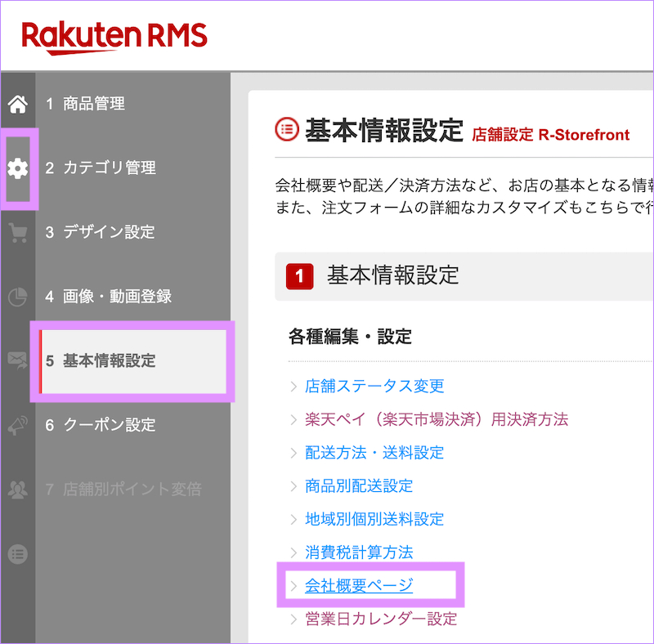Click the 店舗設定 R-Storefront red label
Image resolution: width=654 pixels, height=644 pixels.
(x=550, y=135)
